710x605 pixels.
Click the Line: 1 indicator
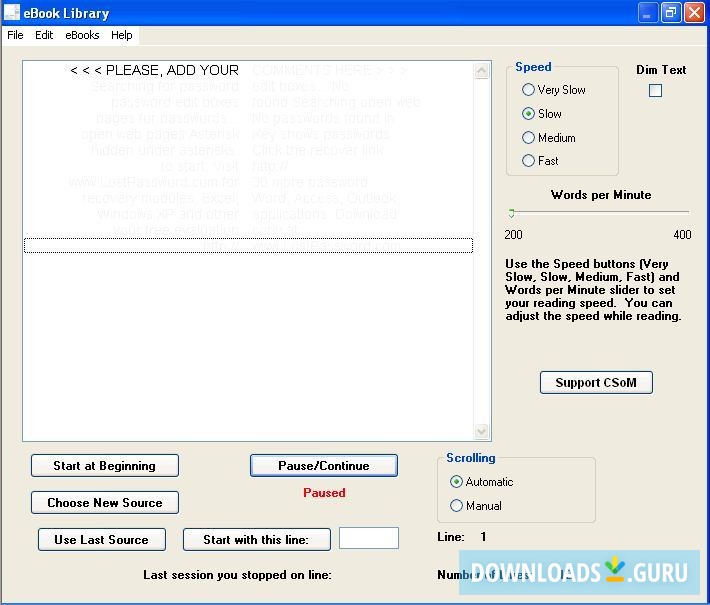point(462,537)
